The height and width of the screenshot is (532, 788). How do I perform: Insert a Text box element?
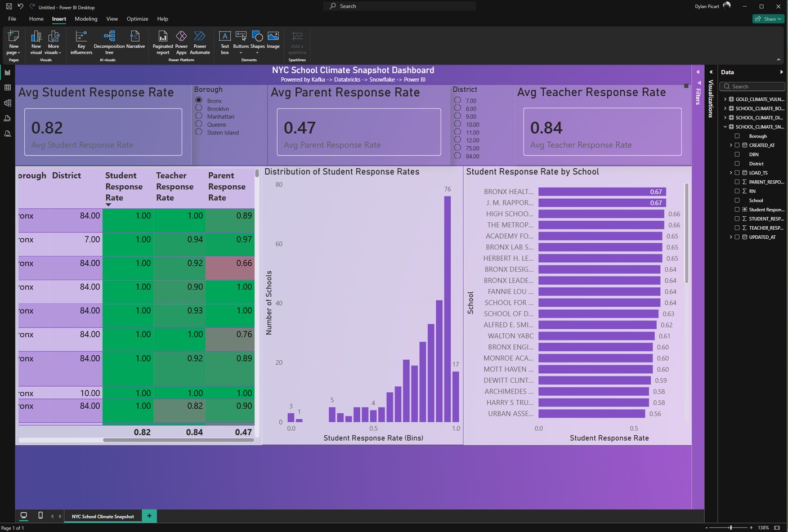(225, 43)
